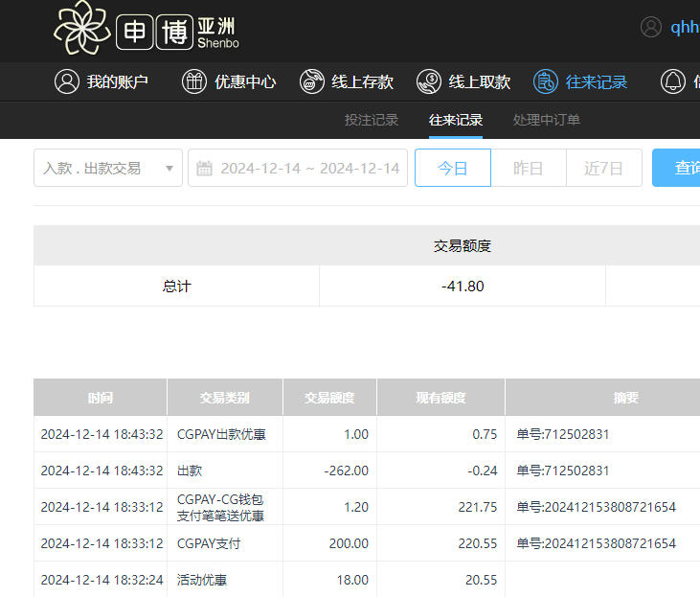Click the gift icon for 优惠中心
This screenshot has width=700, height=597.
194,81
